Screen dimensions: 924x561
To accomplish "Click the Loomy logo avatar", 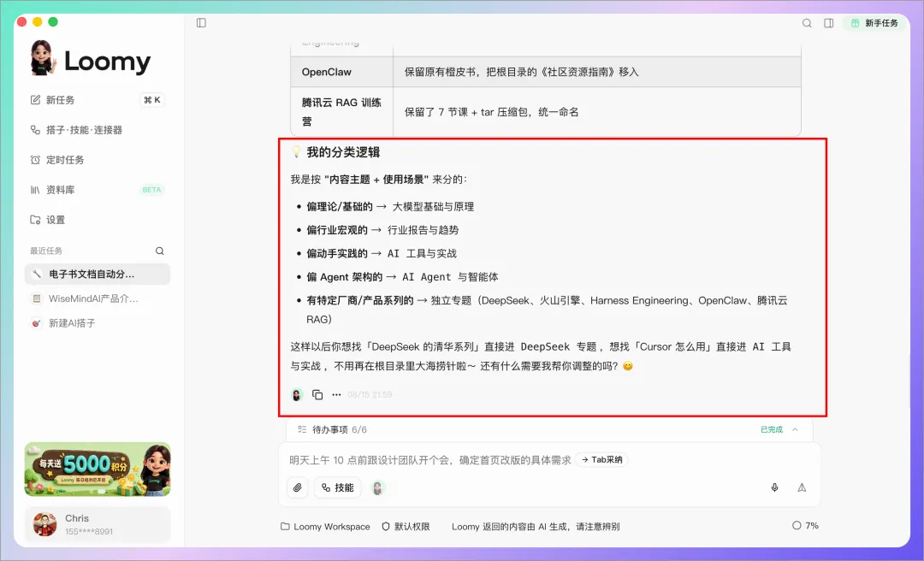I will (x=43, y=58).
